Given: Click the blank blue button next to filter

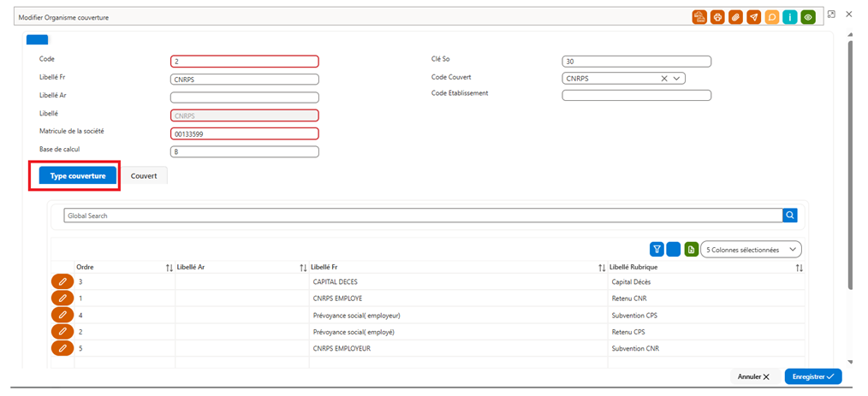Looking at the screenshot, I should pyautogui.click(x=674, y=250).
